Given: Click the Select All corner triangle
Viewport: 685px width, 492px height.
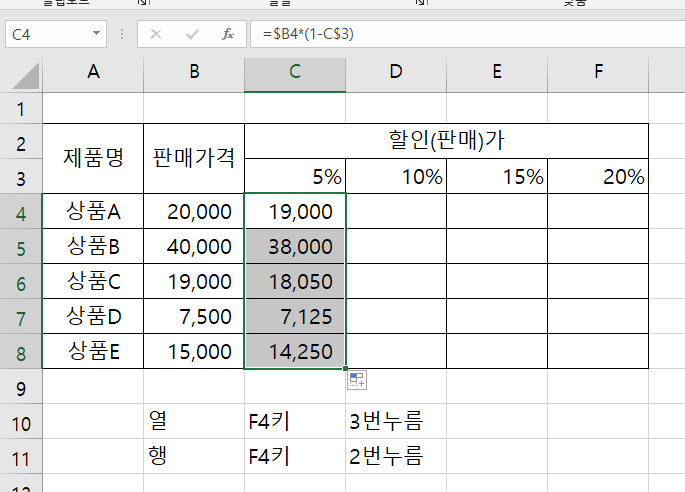Looking at the screenshot, I should (26, 76).
